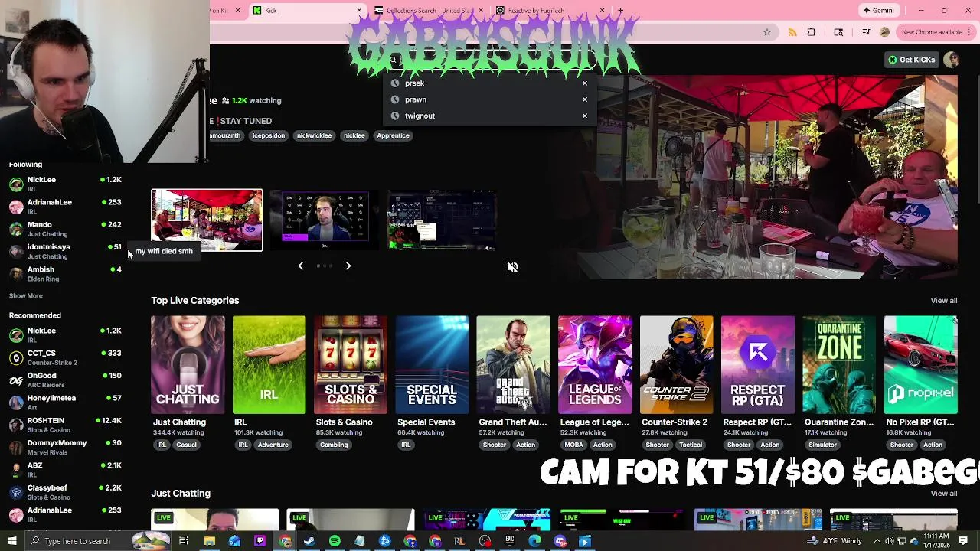
Task: View all Top Live Categories
Action: [x=943, y=301]
